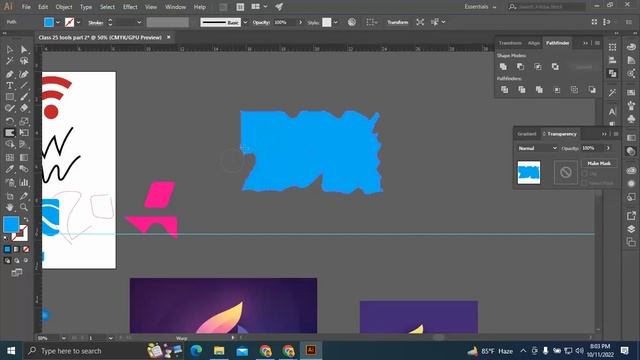Click the large blue Fill swatch
640x360 pixels.
pyautogui.click(x=11, y=224)
